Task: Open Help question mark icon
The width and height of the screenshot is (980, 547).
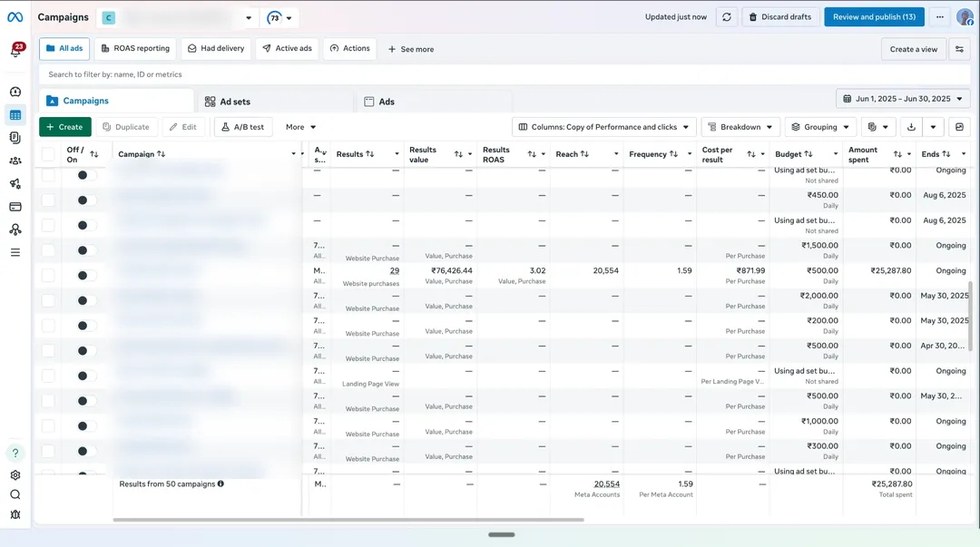Action: (15, 453)
